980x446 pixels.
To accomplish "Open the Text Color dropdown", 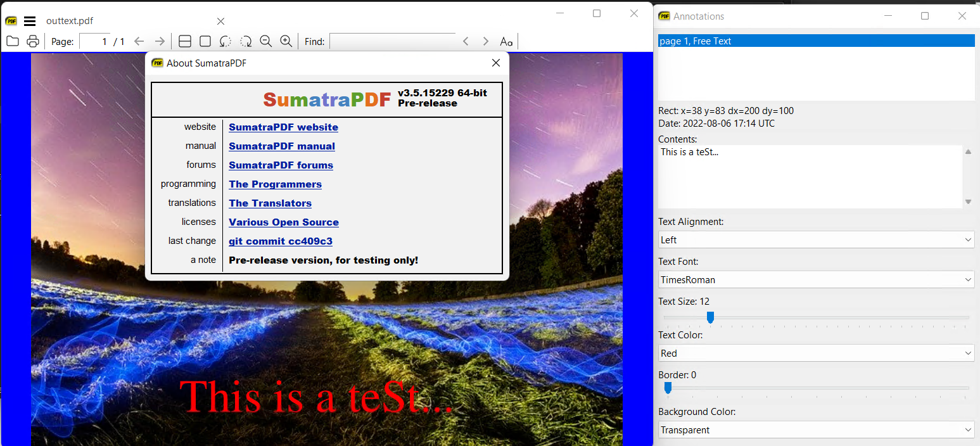I will pyautogui.click(x=816, y=353).
